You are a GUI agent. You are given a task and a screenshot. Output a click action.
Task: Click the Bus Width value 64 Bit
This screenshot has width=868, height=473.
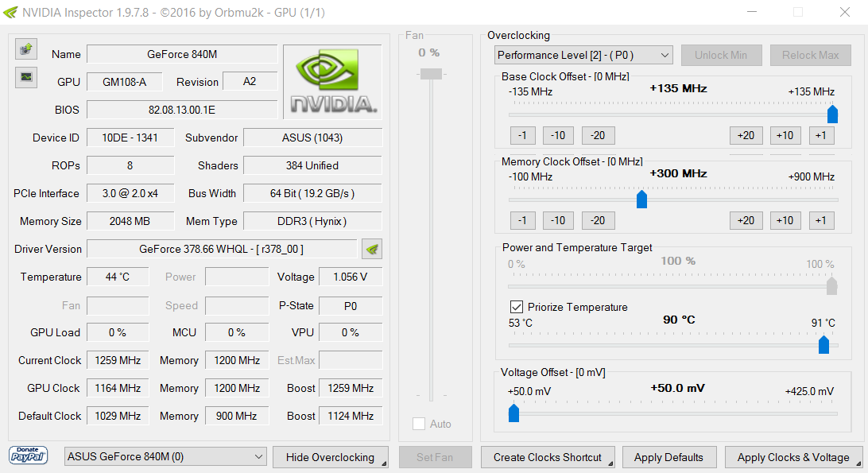[312, 193]
